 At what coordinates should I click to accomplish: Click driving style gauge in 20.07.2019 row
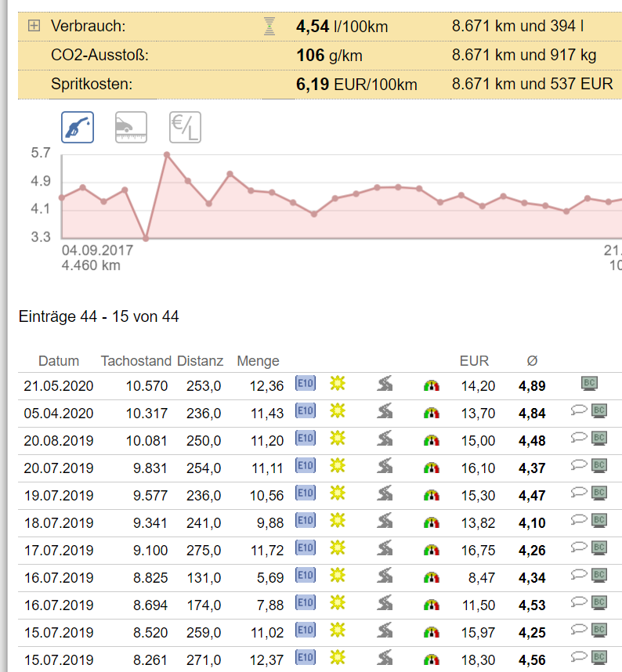click(432, 468)
